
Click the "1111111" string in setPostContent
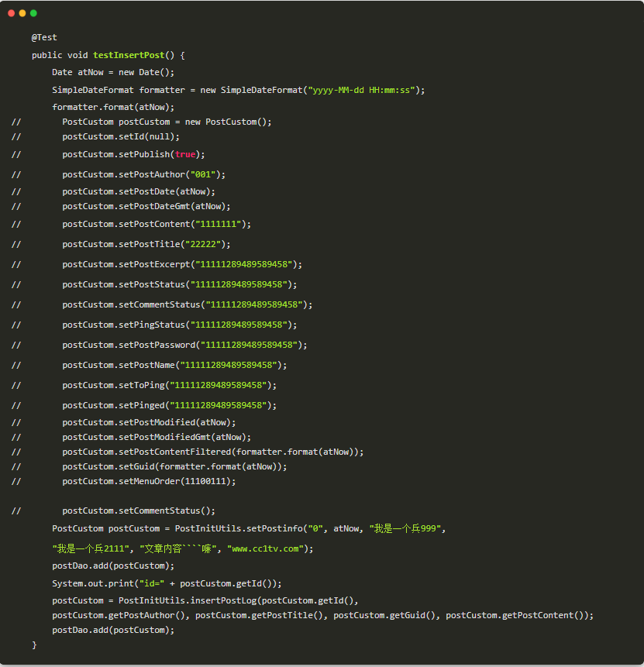219,224
